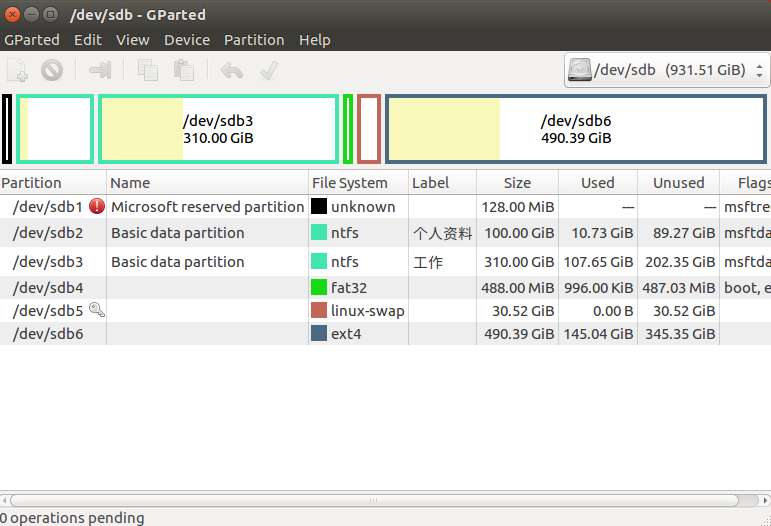771x526 pixels.
Task: Open the Partition menu
Action: pos(254,40)
